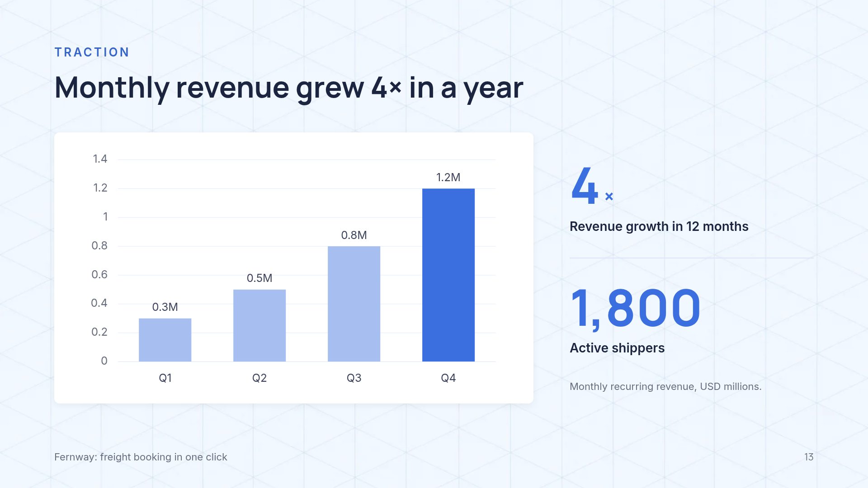Select the Revenue growth in 12 months label

[659, 226]
